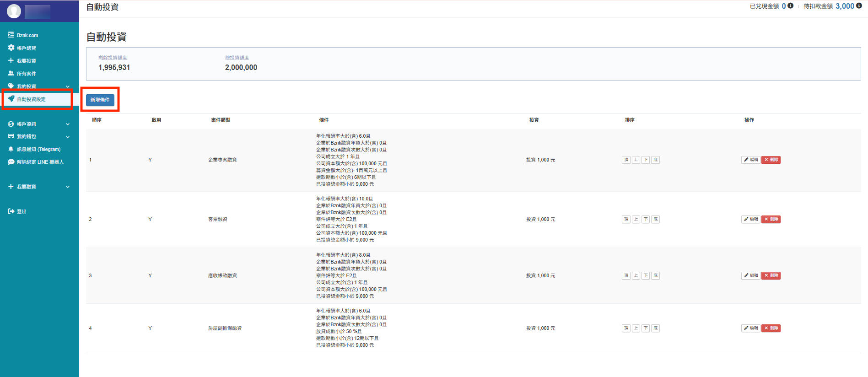Image resolution: width=868 pixels, height=377 pixels.
Task: Move the 客票融資 rule to top with 頂
Action: [x=626, y=219]
